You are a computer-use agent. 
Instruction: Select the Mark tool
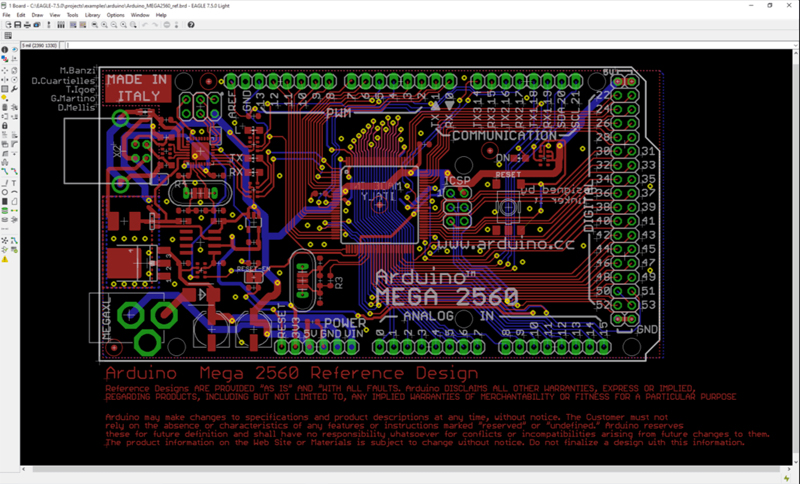click(x=14, y=59)
